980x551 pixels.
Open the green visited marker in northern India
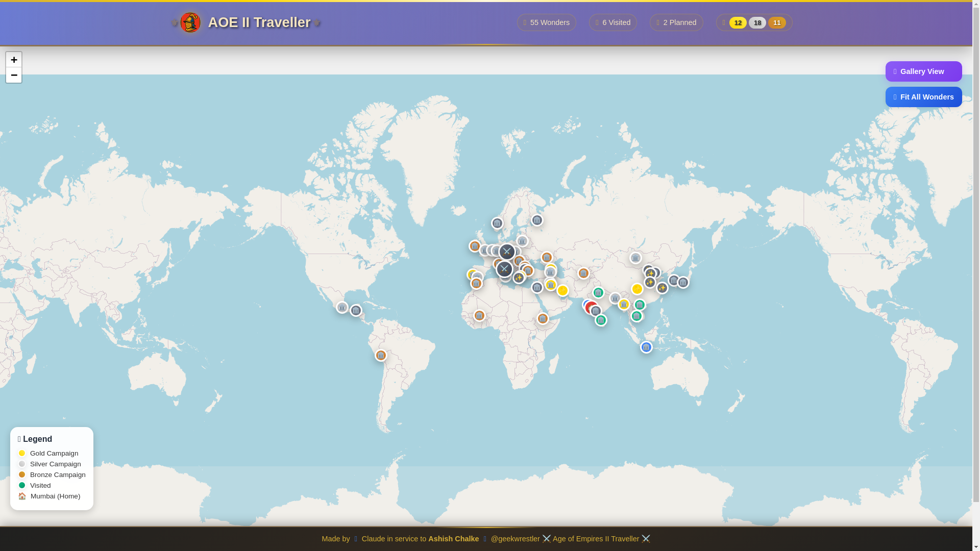(598, 292)
